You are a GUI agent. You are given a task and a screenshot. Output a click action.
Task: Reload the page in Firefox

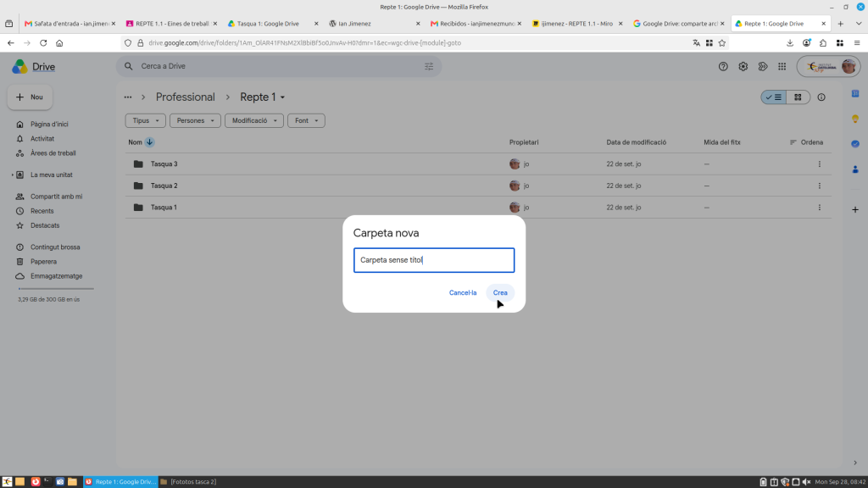43,43
